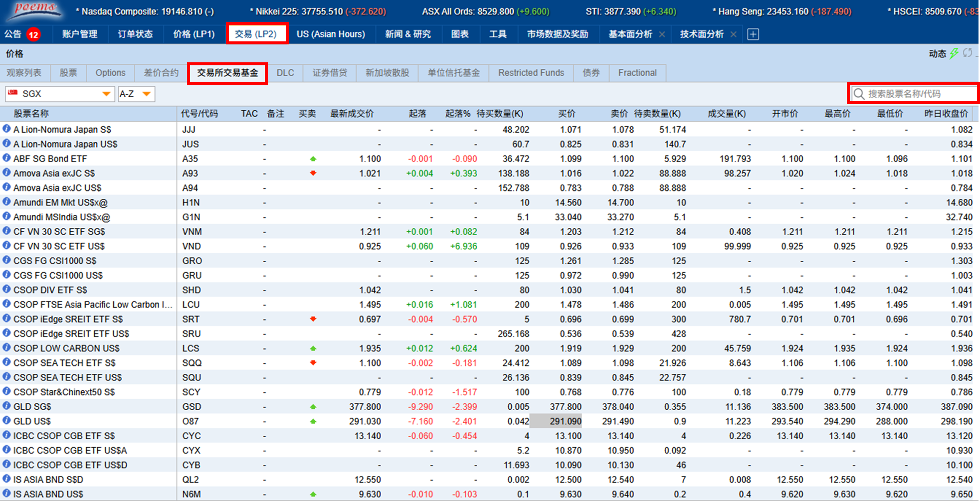Viewport: 980px width, 501px height.
Task: Open info icon for ICBC CSOP CGB ETF S$
Action: click(x=6, y=435)
